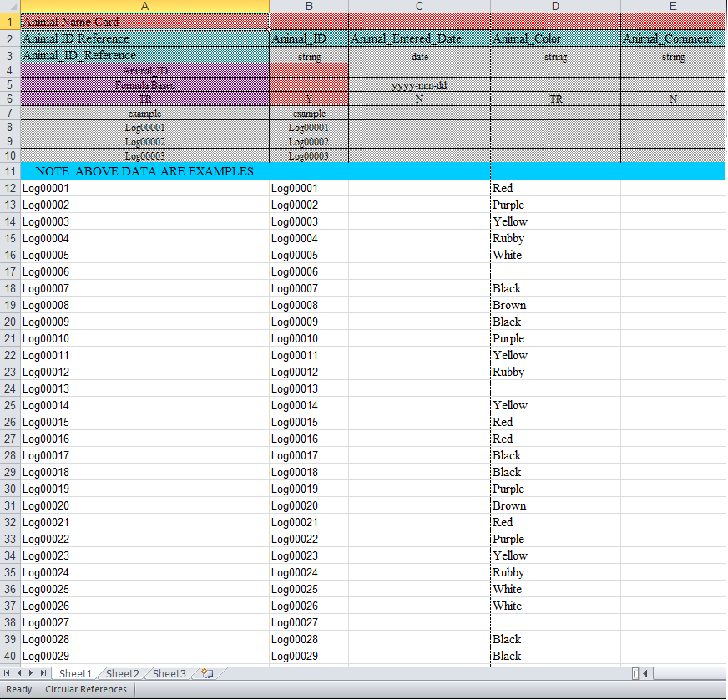728x700 pixels.
Task: Click 'Animal Name Card' cell
Action: click(145, 22)
